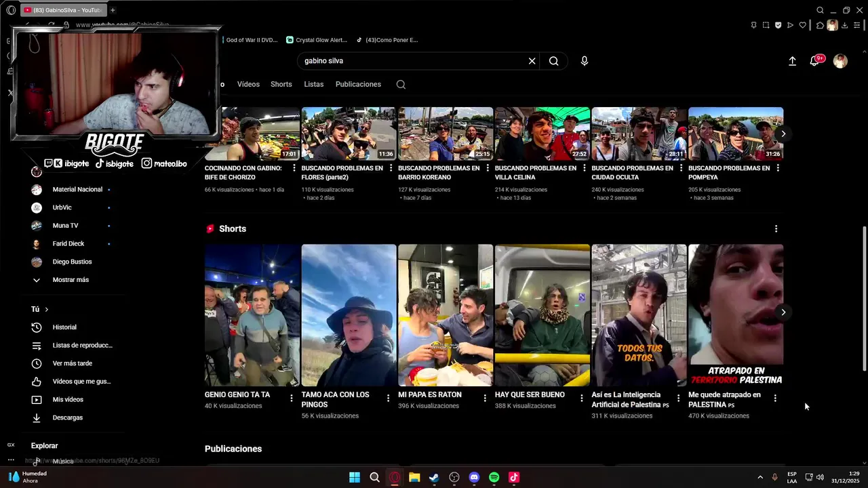
Task: Open the YouTube account avatar menu
Action: (x=840, y=61)
